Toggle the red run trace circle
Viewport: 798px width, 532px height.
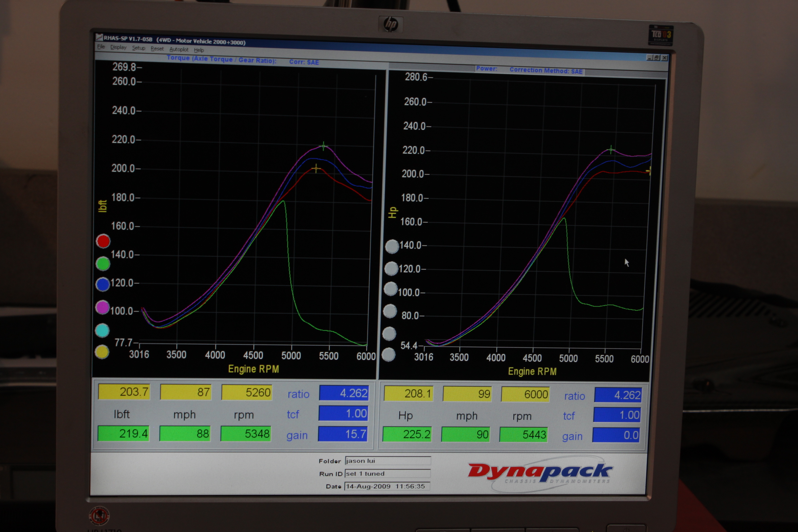point(103,241)
